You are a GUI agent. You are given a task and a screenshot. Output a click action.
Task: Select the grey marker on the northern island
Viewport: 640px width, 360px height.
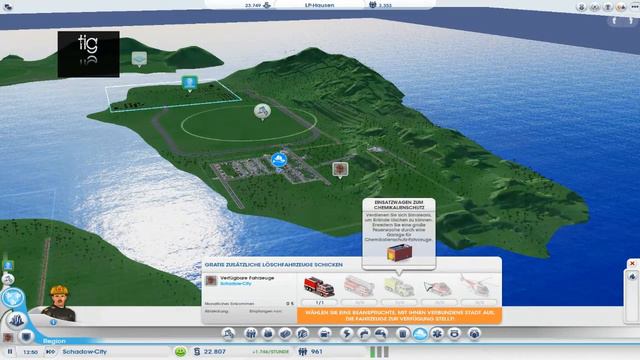coord(139,59)
